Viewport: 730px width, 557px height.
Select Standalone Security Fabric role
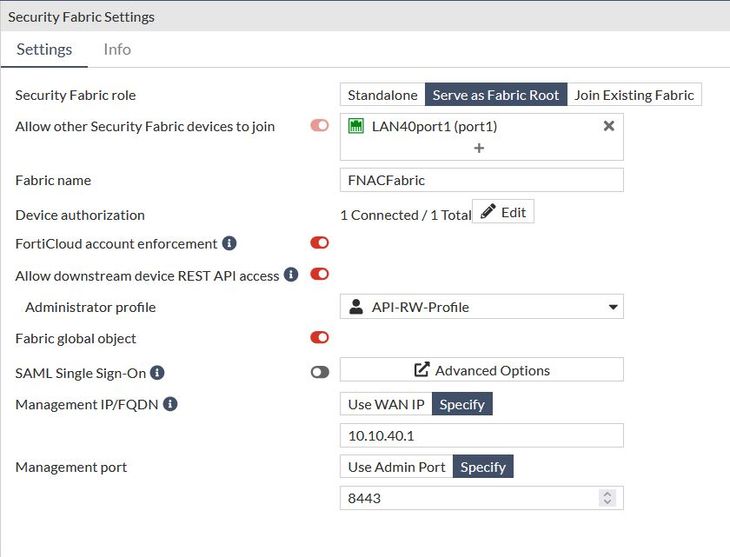(x=382, y=95)
